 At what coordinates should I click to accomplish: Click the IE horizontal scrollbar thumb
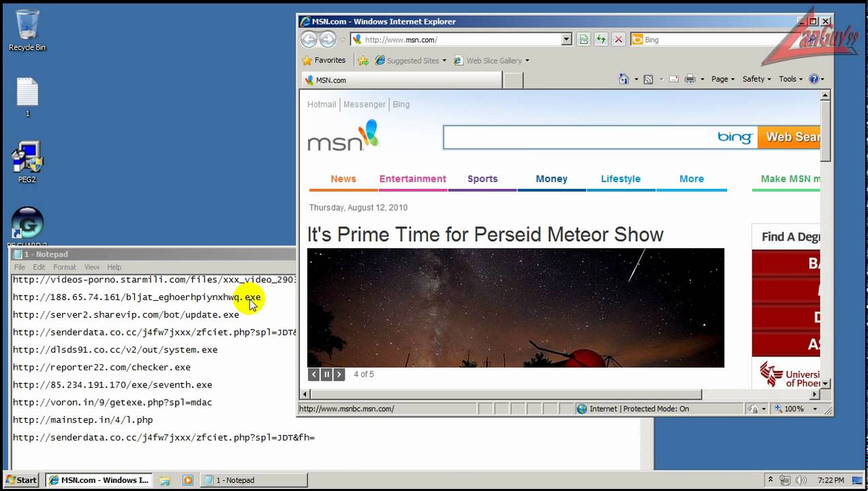point(506,394)
